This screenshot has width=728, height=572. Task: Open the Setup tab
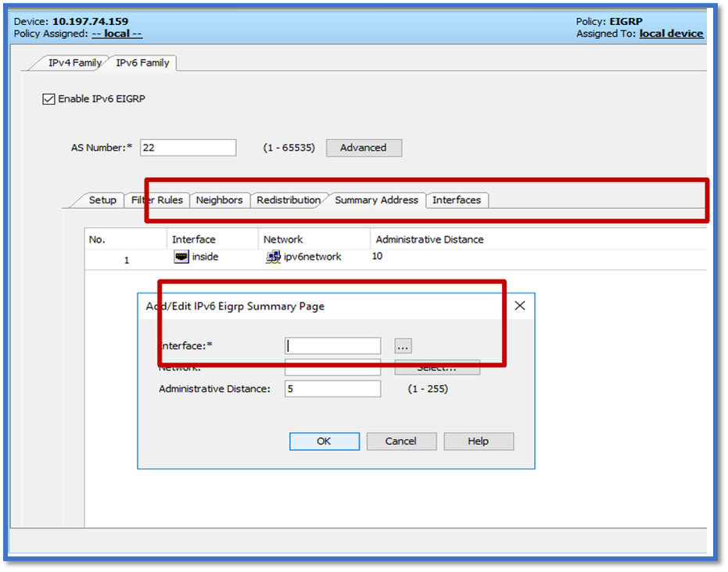(x=102, y=200)
